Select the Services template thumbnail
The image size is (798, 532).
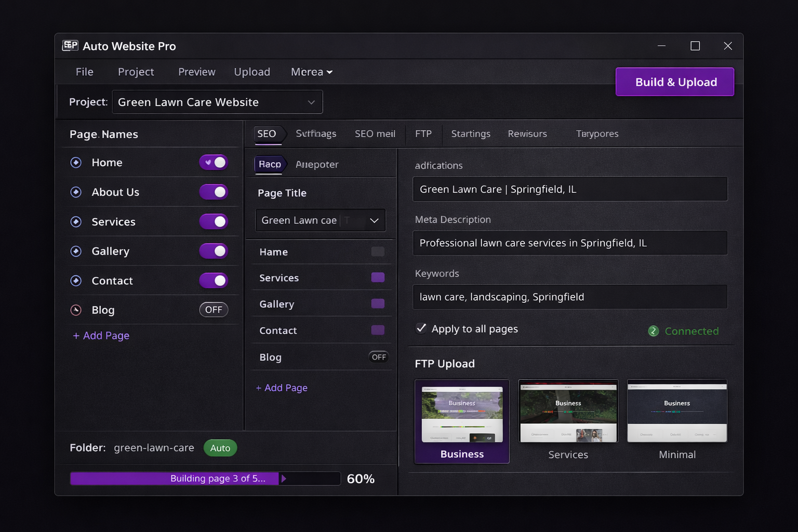coord(568,410)
